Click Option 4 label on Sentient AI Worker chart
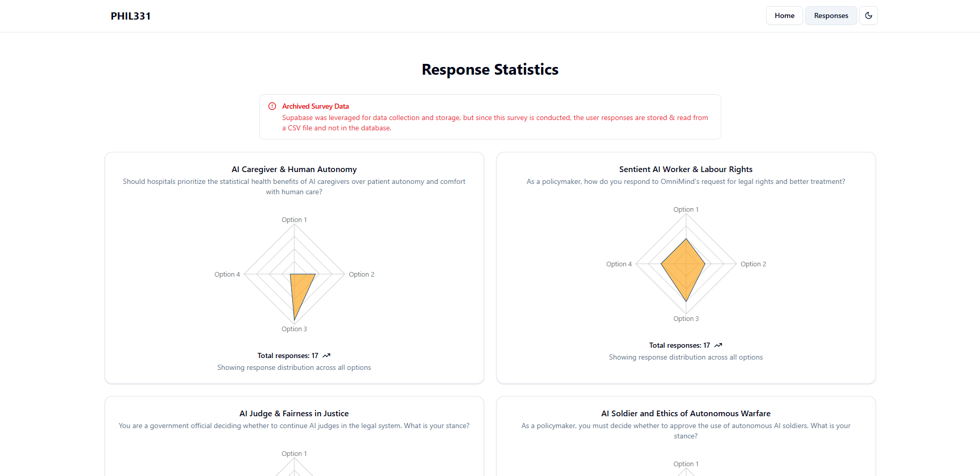 tap(619, 264)
